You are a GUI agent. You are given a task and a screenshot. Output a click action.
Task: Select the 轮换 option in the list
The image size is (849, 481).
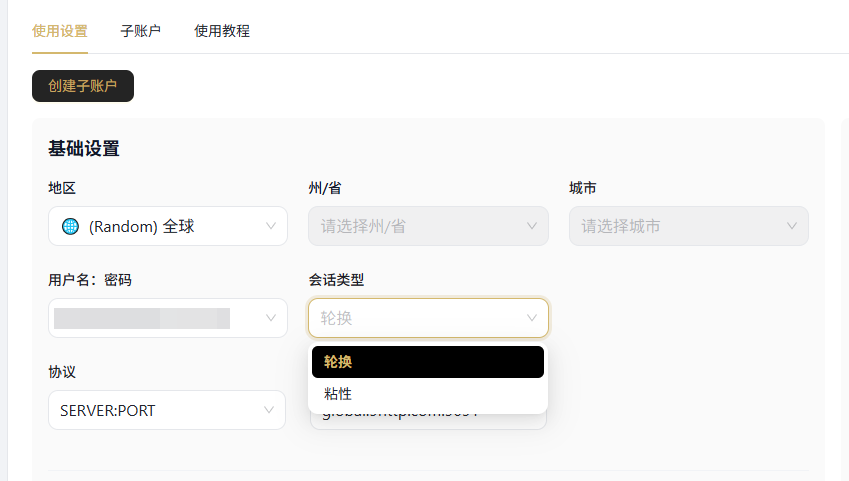click(428, 362)
